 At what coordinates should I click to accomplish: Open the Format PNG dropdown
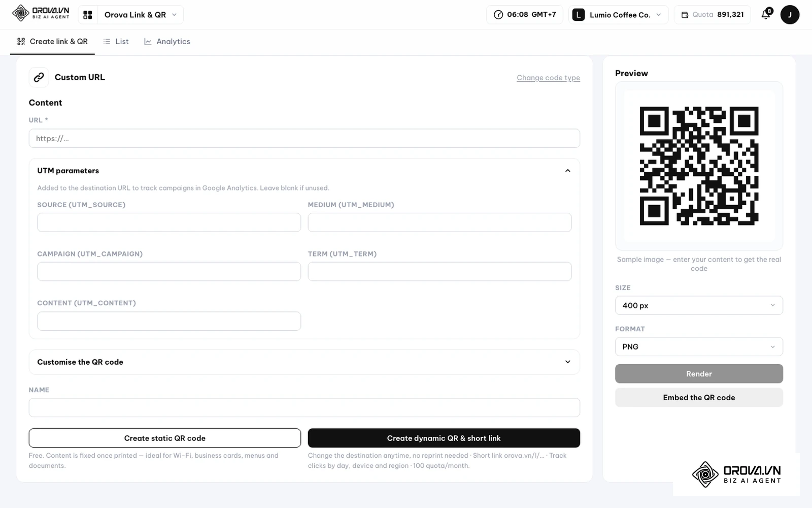click(x=699, y=346)
